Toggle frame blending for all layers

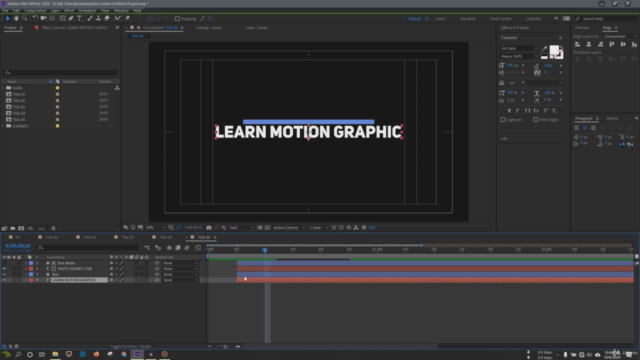tap(178, 248)
